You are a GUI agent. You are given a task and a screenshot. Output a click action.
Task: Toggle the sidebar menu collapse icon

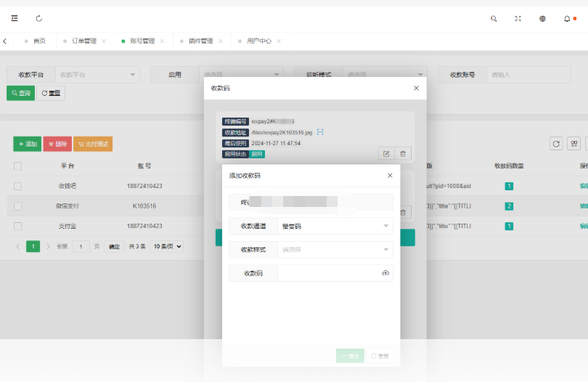tap(15, 18)
